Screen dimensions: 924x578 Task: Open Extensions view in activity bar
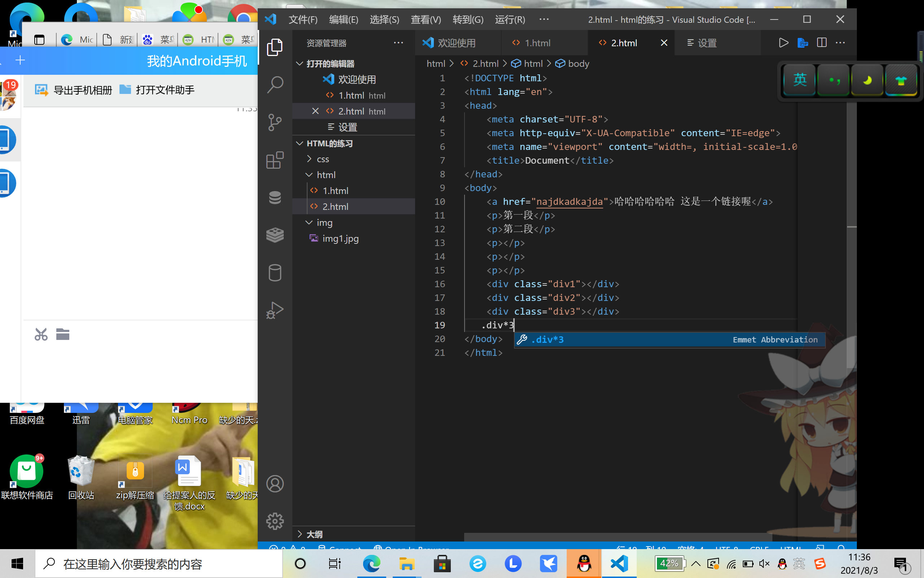point(275,160)
